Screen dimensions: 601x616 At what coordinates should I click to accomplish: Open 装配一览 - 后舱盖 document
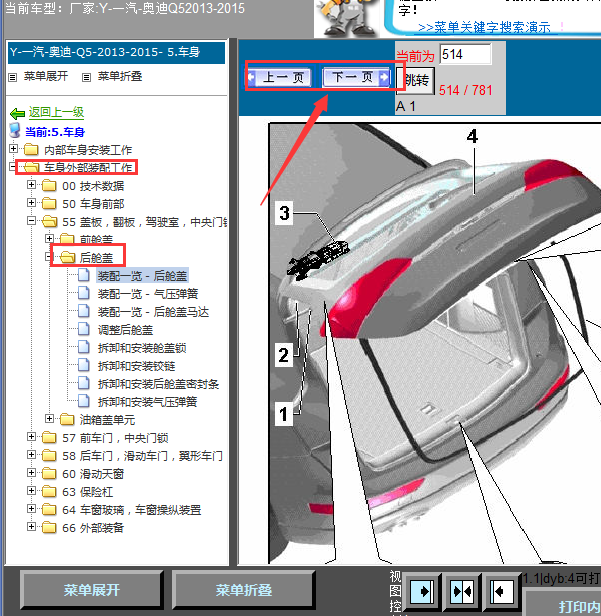coord(142,276)
